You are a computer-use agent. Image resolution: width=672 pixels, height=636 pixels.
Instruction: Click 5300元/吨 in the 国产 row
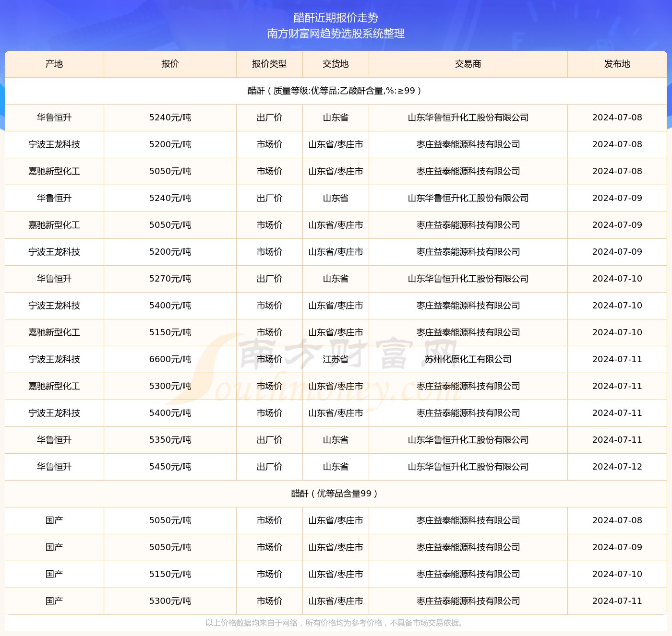click(x=170, y=601)
